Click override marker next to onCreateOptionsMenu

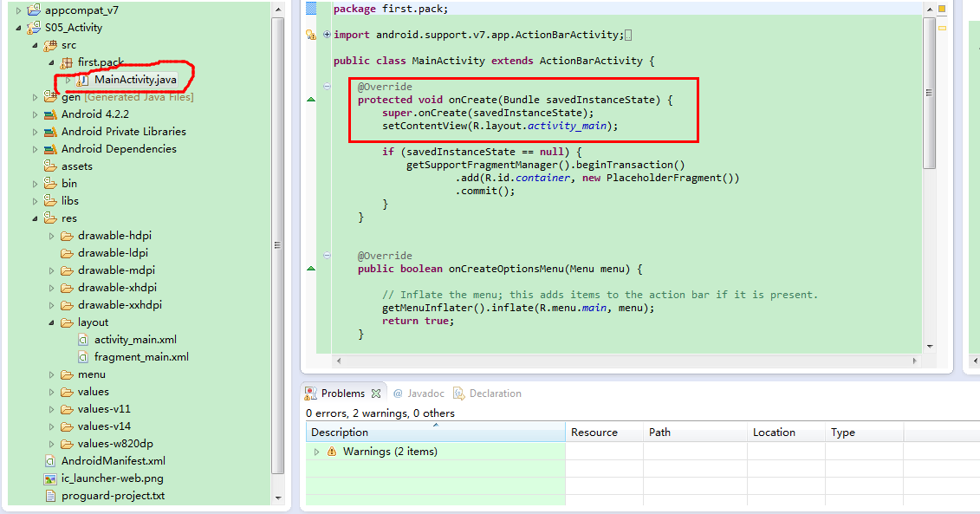click(x=310, y=268)
